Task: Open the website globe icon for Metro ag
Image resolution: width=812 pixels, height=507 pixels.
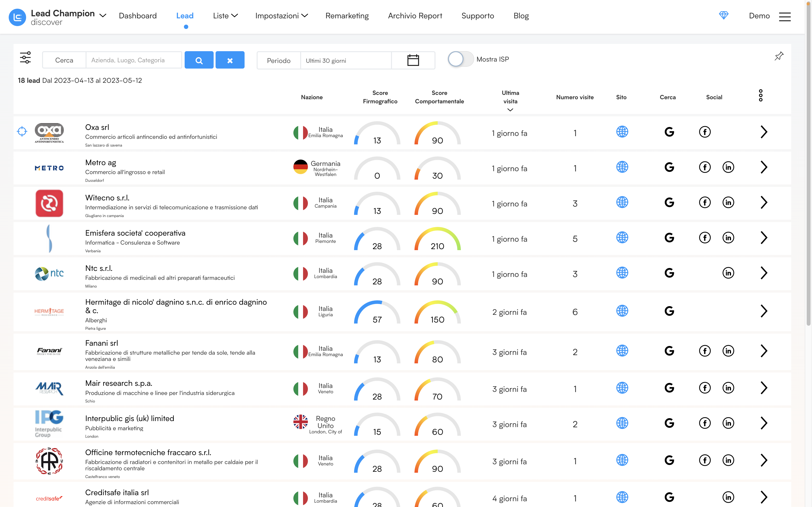Action: tap(622, 167)
